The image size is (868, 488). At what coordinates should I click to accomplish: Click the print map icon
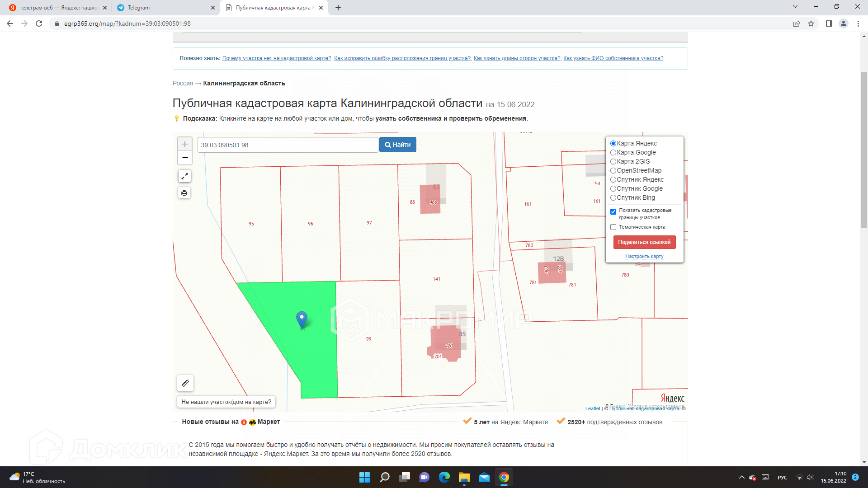184,193
